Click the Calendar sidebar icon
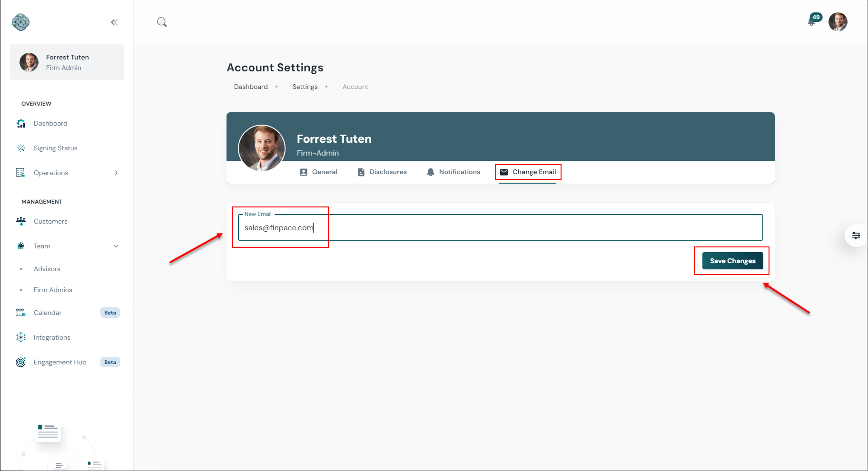This screenshot has height=471, width=868. (20, 313)
